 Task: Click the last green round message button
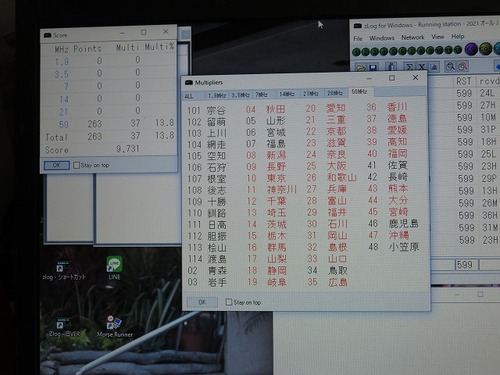click(458, 50)
